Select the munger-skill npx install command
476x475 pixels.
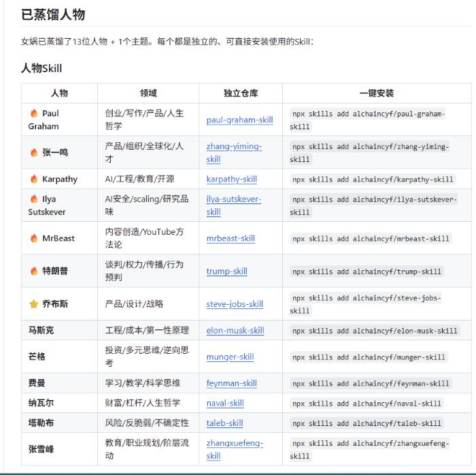tap(369, 357)
